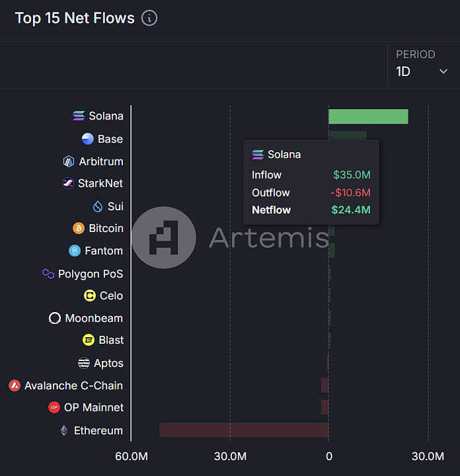Screen dimensions: 460x476
Task: Click the Celo logo icon
Action: tap(90, 296)
